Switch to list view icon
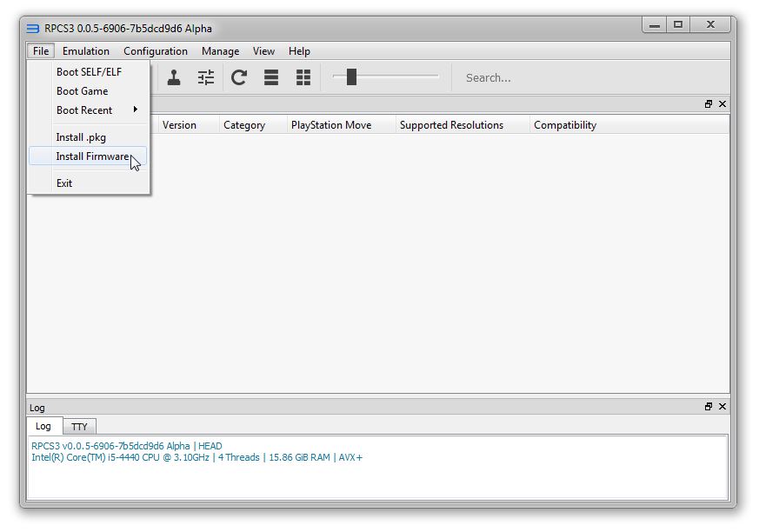 coord(271,77)
